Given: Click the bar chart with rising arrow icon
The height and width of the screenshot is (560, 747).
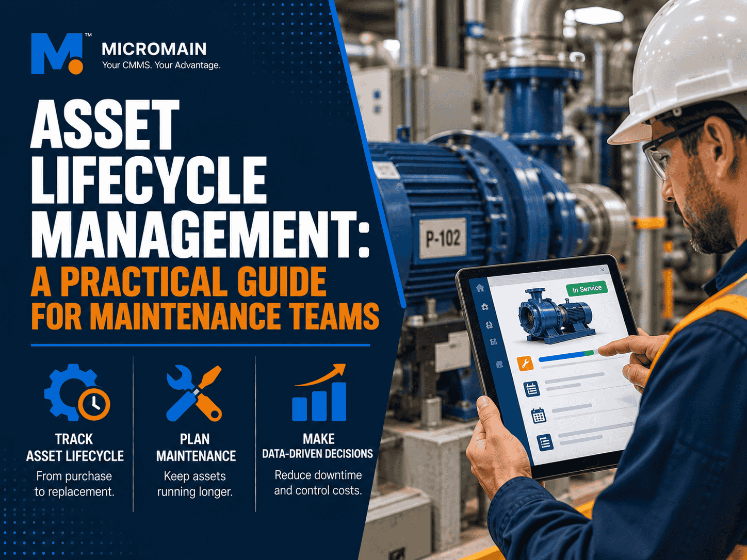Looking at the screenshot, I should click(319, 392).
